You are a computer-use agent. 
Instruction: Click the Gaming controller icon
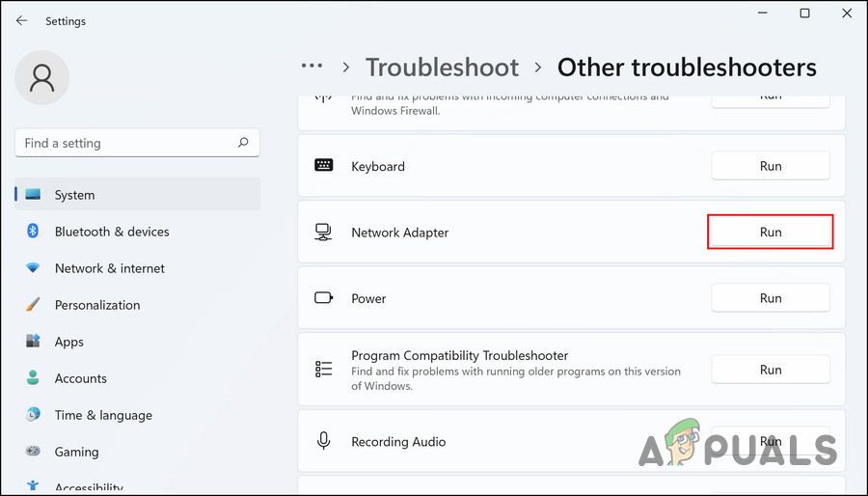click(x=33, y=452)
